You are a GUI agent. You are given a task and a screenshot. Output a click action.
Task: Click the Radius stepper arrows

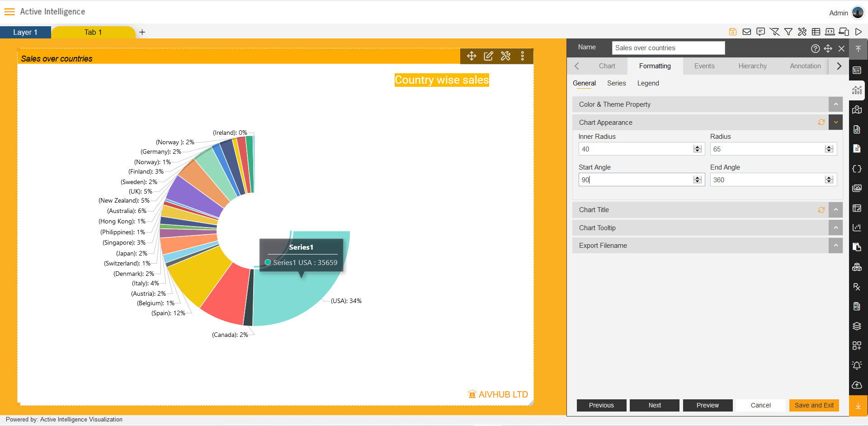point(829,149)
